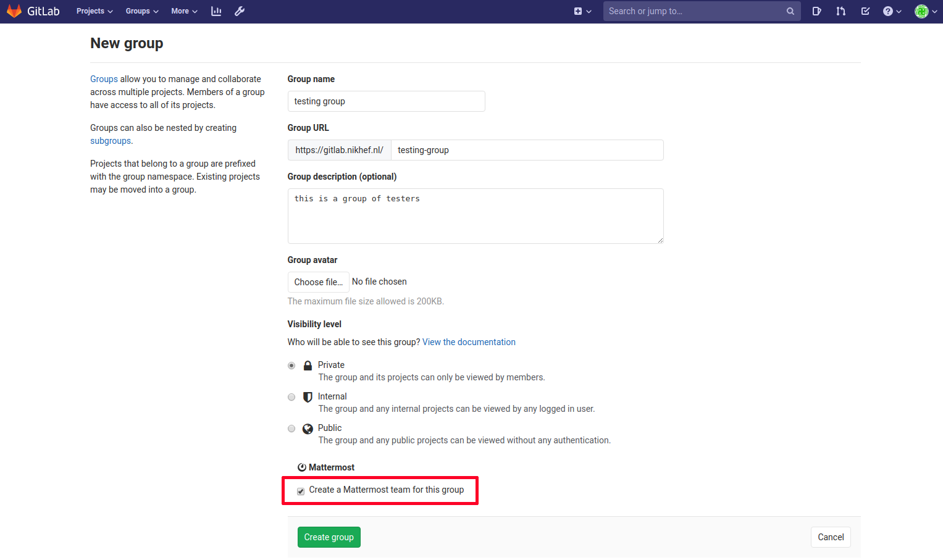Click the Help question mark icon
Image resolution: width=943 pixels, height=560 pixels.
coord(888,11)
